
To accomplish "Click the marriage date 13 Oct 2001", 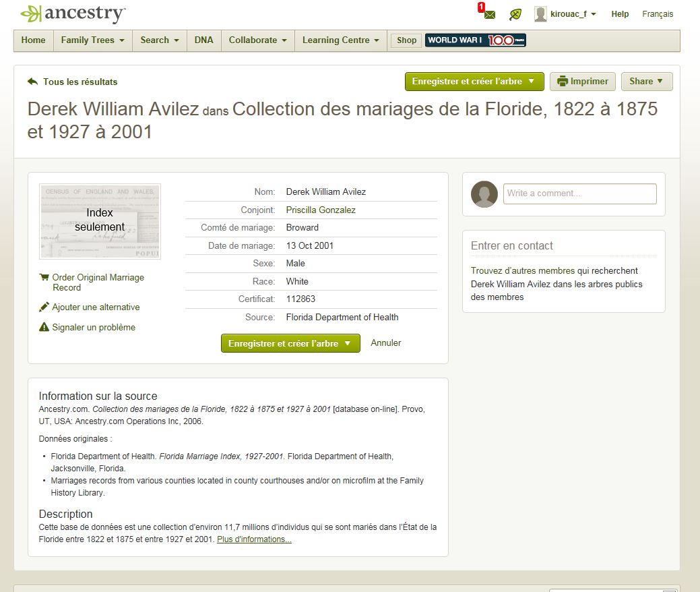I will pos(309,245).
